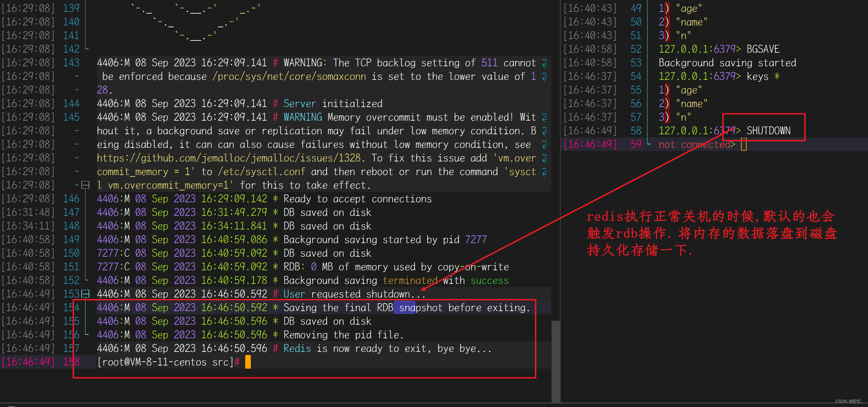This screenshot has height=407, width=868.
Task: Click the /proc/sys/net/core/somaxconn path
Action: [289, 77]
